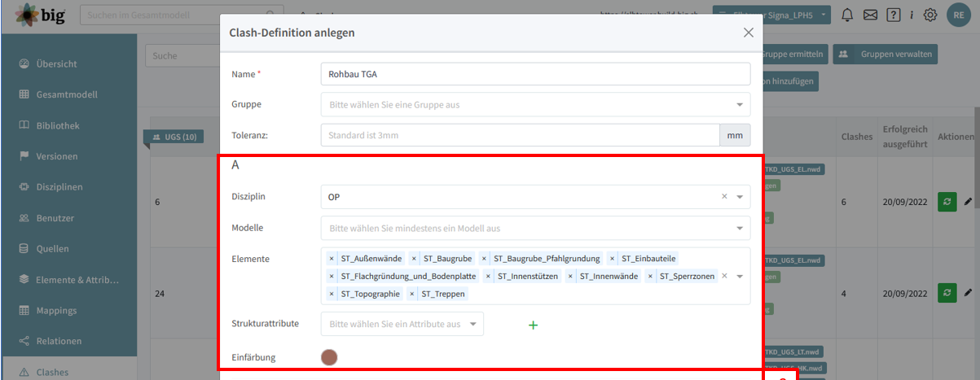Click the UGS (10) group tag

[174, 137]
